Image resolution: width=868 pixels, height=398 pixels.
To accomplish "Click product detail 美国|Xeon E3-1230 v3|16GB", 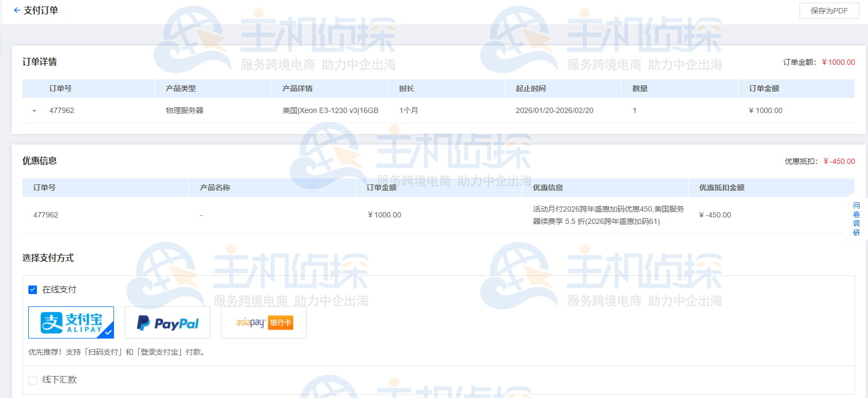I will click(x=330, y=110).
